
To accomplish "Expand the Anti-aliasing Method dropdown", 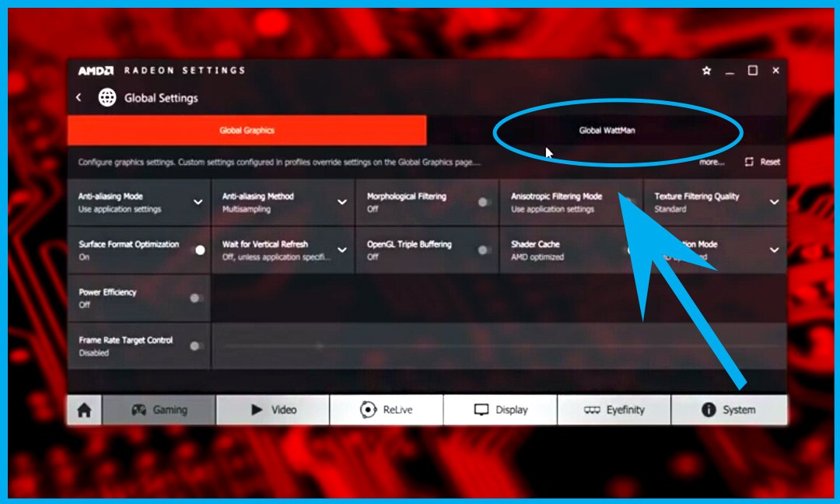I will (x=341, y=202).
